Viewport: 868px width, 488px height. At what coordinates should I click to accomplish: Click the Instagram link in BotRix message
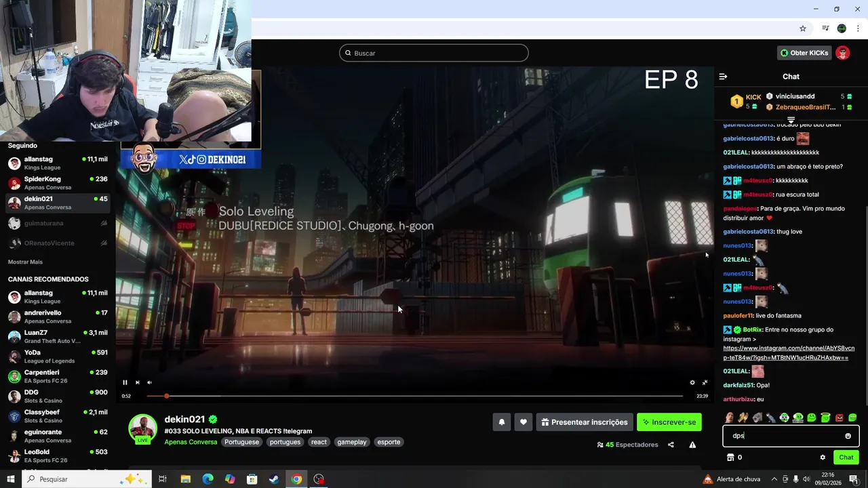pos(789,352)
